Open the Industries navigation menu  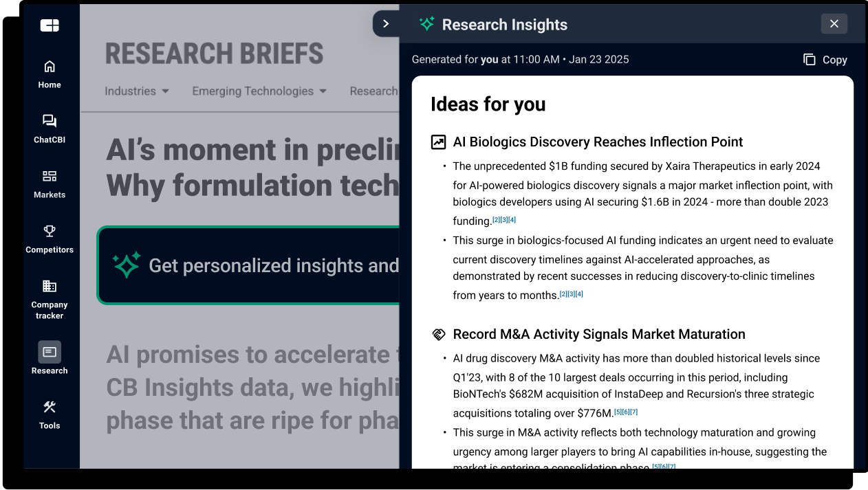coord(130,91)
